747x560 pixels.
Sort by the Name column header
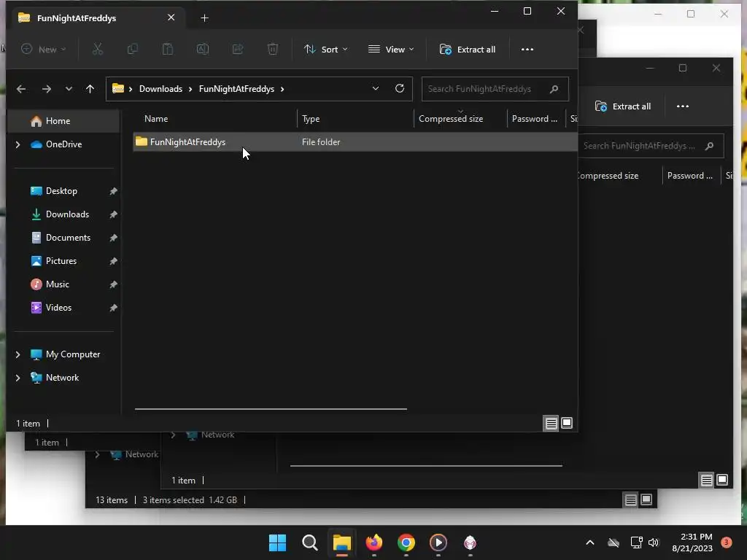point(156,119)
